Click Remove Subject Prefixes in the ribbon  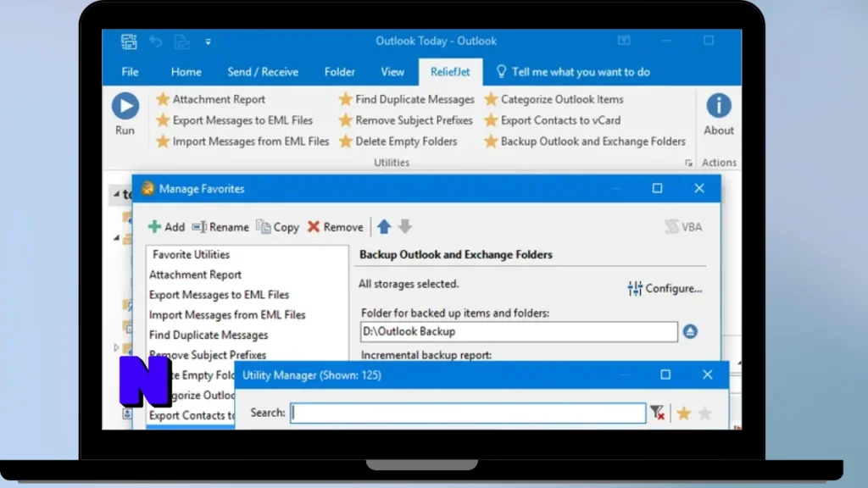pyautogui.click(x=406, y=120)
